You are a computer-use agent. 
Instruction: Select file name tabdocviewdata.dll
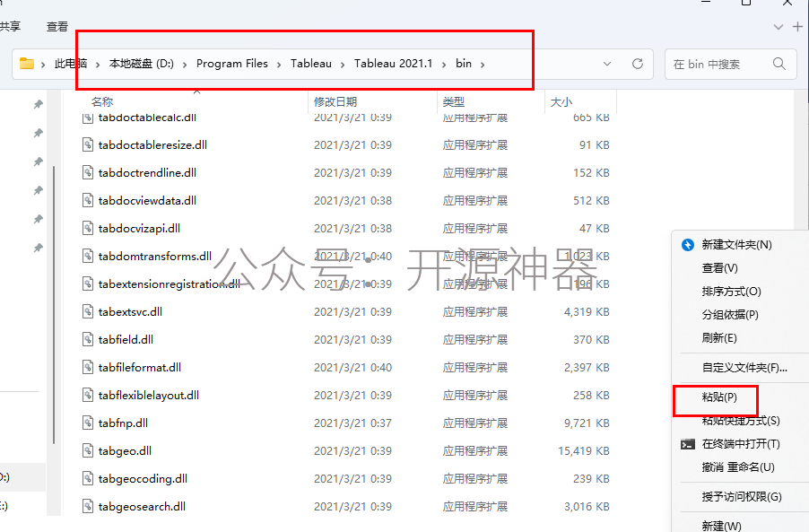(x=148, y=201)
